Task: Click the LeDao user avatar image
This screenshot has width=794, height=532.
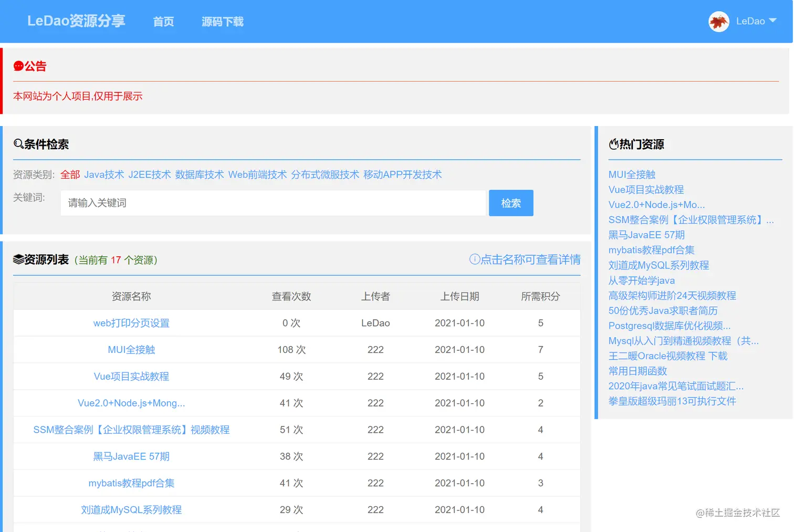Action: click(719, 22)
